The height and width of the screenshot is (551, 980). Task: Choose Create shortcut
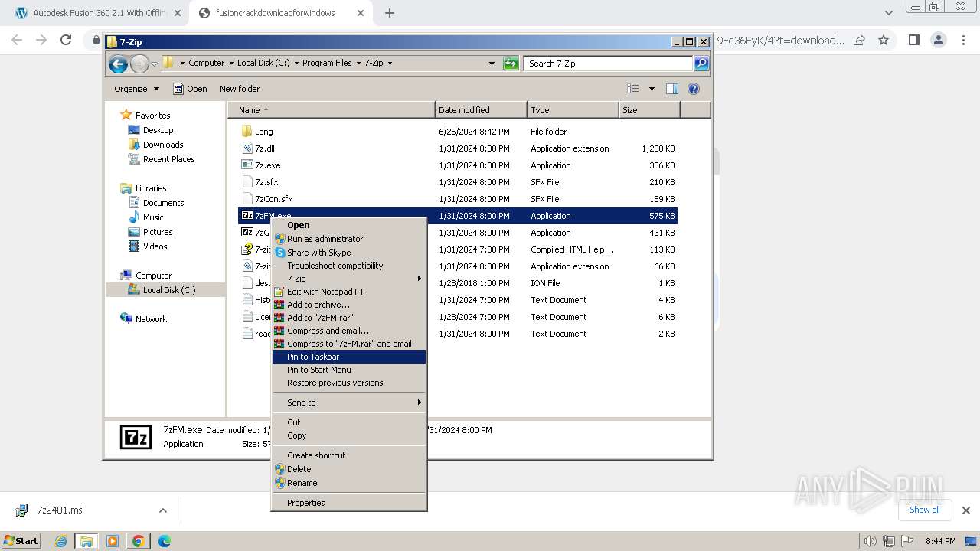tap(349, 455)
